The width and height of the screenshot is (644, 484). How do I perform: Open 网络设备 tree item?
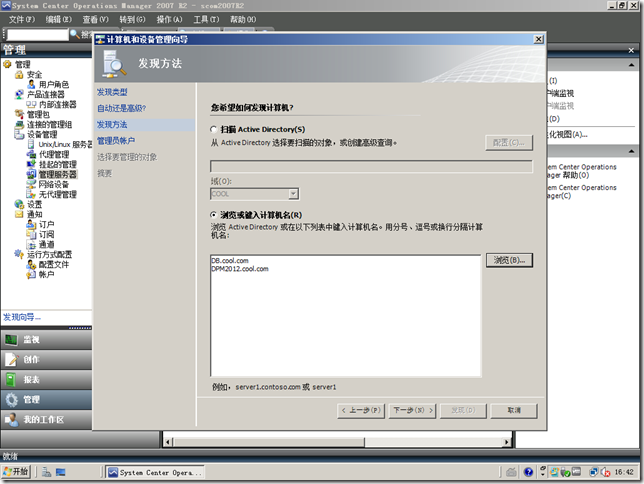pyautogui.click(x=54, y=184)
